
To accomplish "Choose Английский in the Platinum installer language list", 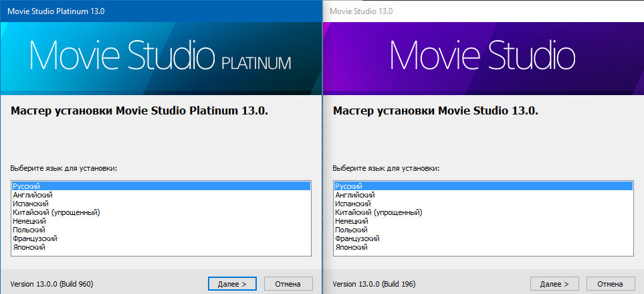I will point(33,195).
